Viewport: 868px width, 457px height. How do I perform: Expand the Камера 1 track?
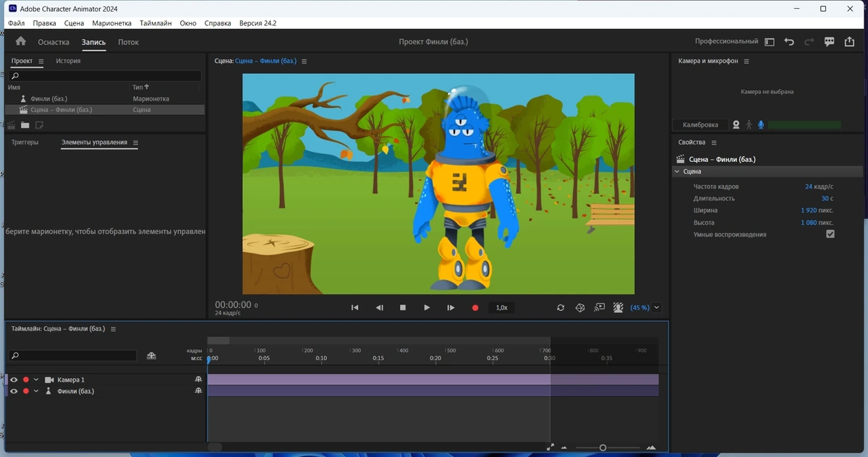[36, 380]
